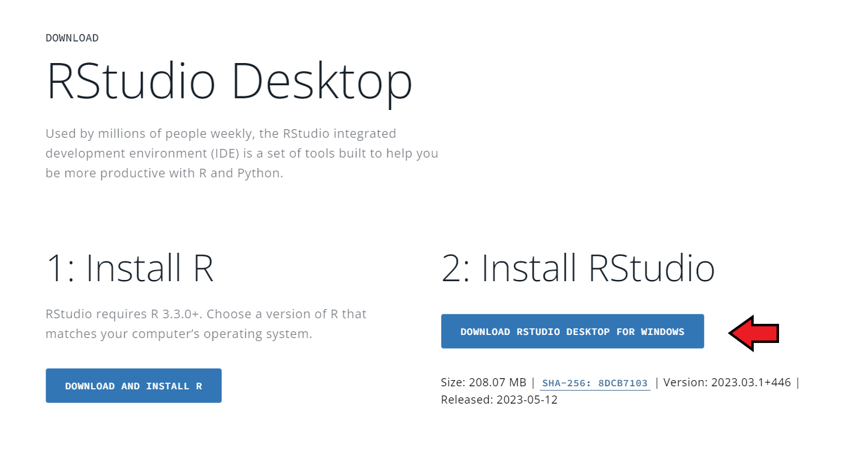
Task: Open the SHA-256: 8DCB7103 checksum link
Action: coord(594,383)
